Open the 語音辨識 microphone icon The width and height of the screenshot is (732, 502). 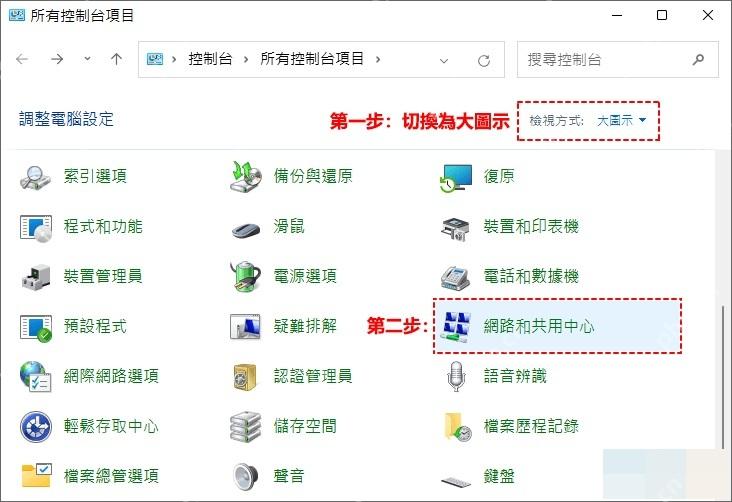click(456, 376)
